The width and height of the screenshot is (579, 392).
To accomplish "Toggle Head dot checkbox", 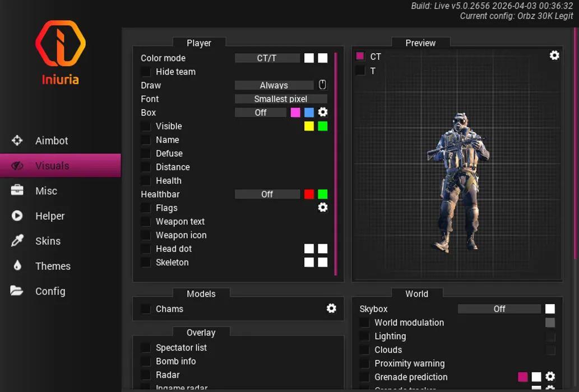I will (146, 249).
